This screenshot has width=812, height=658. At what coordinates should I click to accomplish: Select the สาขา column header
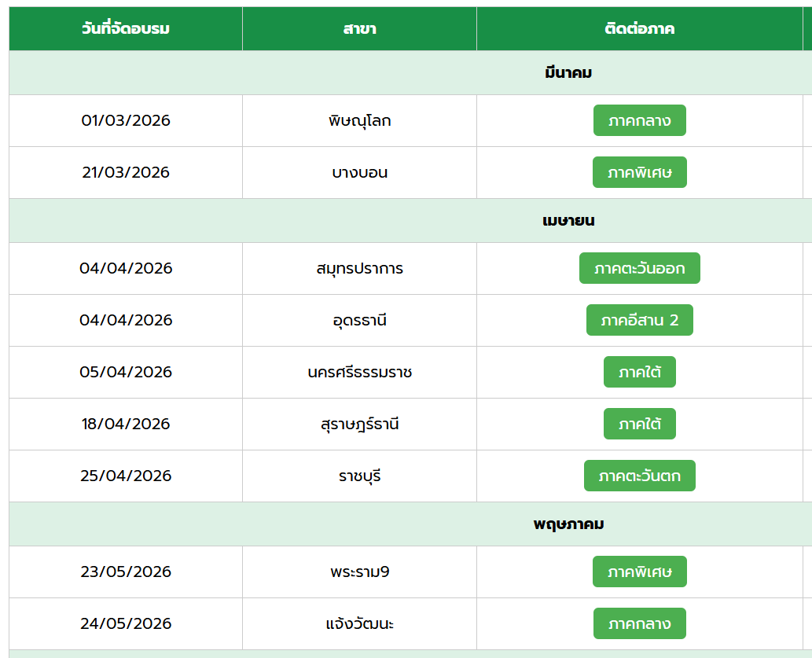click(x=359, y=29)
